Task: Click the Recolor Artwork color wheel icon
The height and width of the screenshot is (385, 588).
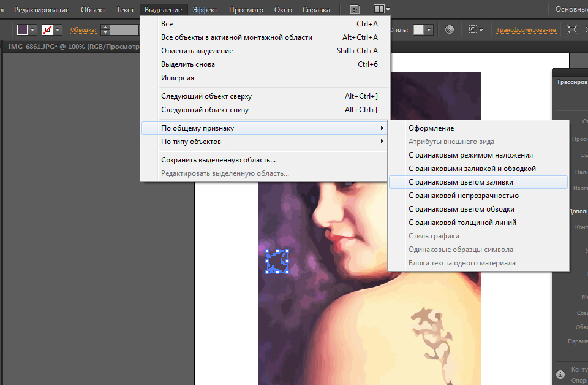Action: 449,29
